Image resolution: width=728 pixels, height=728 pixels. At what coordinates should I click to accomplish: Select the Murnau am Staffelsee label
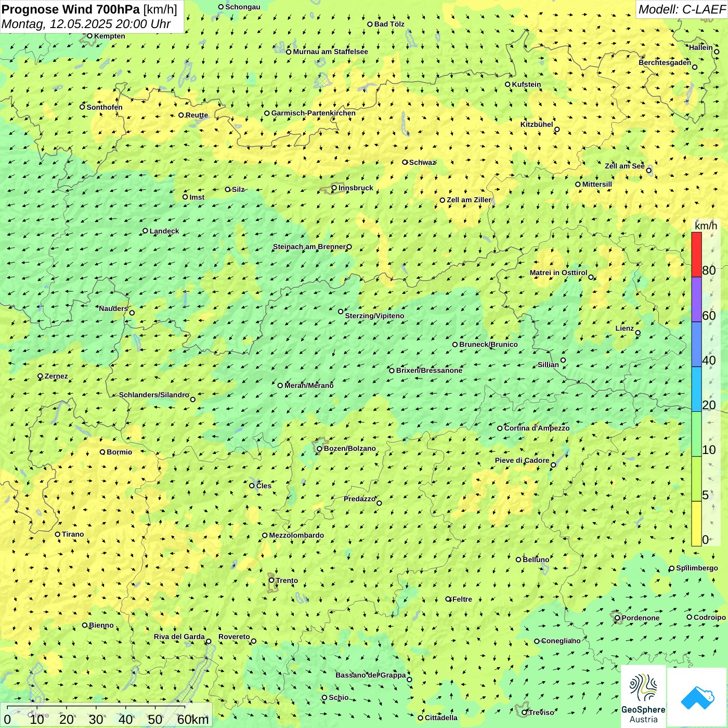(x=330, y=52)
